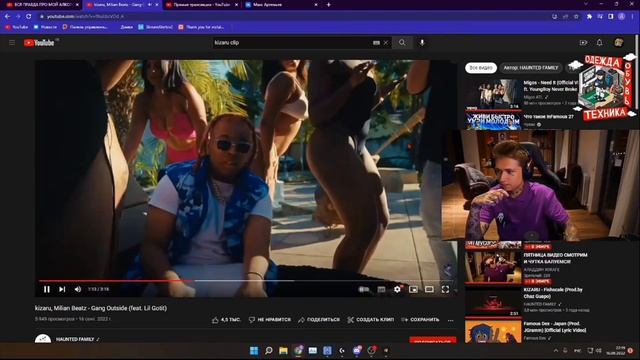Open Windows taskbar search

point(269,351)
